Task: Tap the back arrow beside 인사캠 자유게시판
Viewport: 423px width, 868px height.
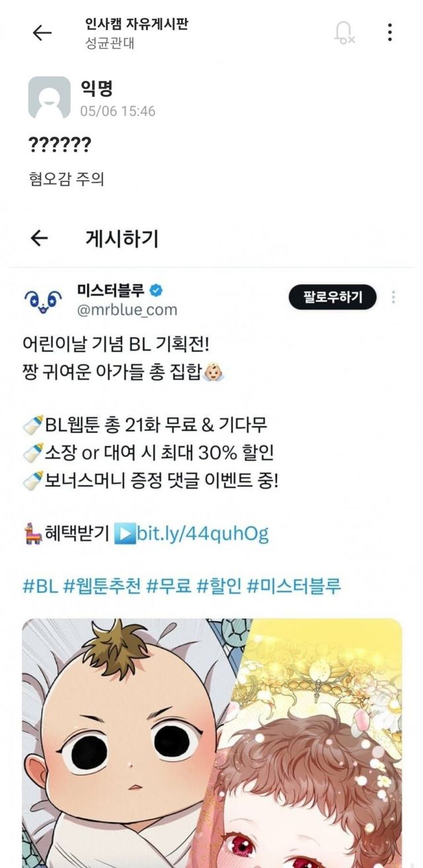Action: coord(42,32)
